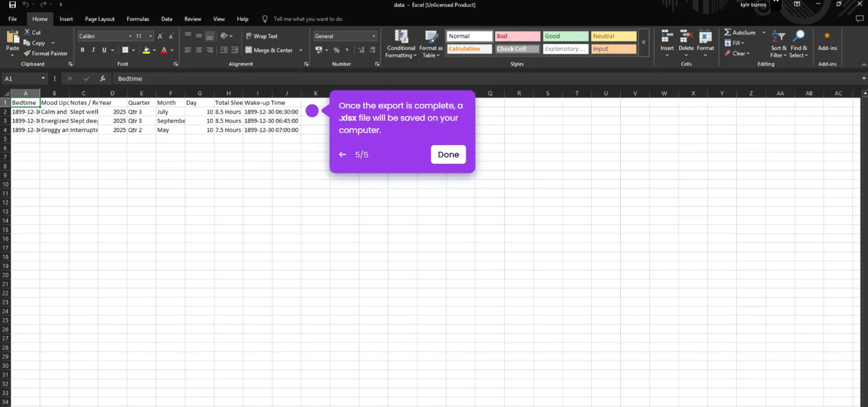The width and height of the screenshot is (868, 407).
Task: Middle-align the cell contents
Action: pos(199,36)
